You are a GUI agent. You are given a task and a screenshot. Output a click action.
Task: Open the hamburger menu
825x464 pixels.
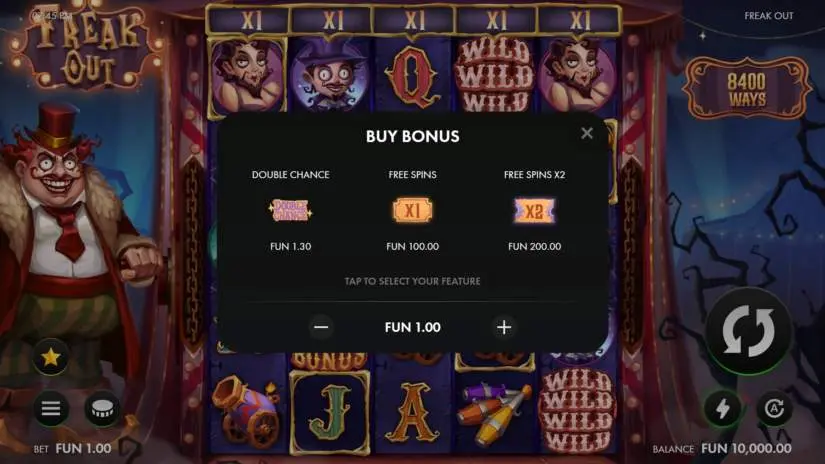pyautogui.click(x=51, y=408)
